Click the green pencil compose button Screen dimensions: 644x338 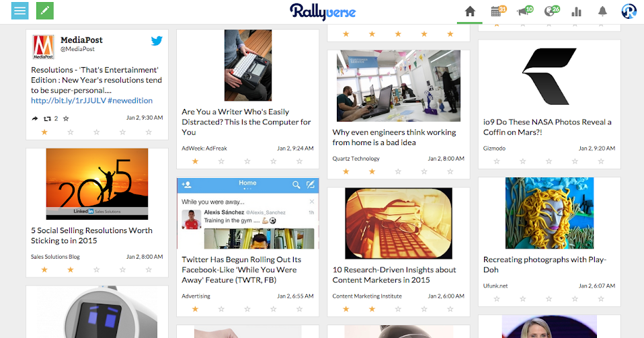45,11
